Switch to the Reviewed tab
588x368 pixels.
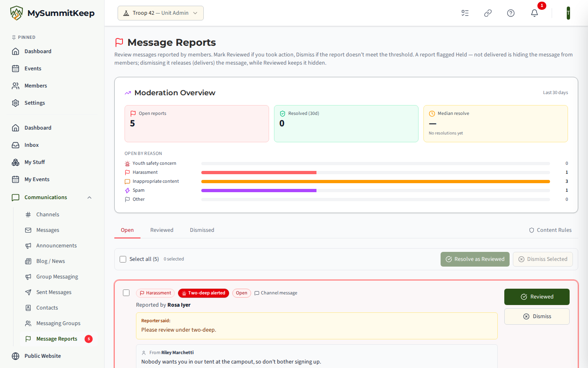162,230
